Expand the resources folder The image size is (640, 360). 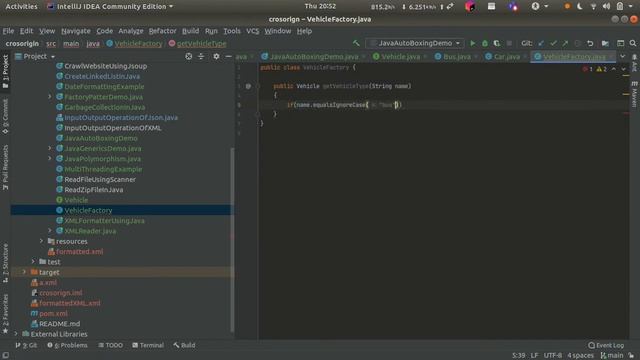tap(41, 241)
